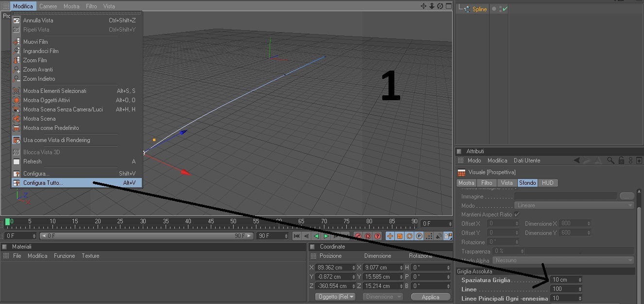Play animation forward with green right arrow
The width and height of the screenshot is (644, 304).
[326, 236]
